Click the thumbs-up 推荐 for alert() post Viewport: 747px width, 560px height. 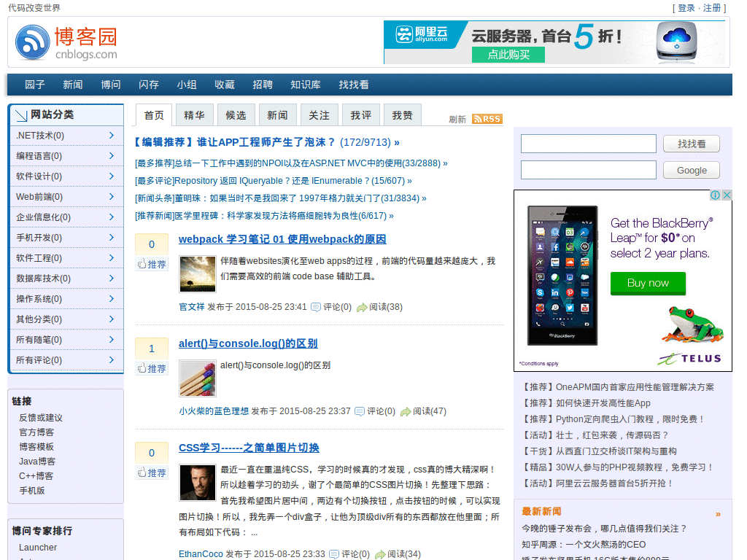click(x=152, y=368)
